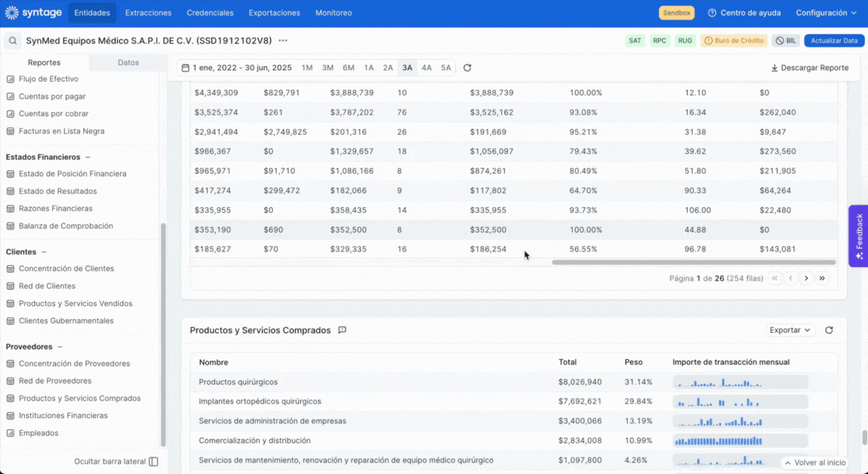
Task: Click the Flujo de Efectivo report icon
Action: tap(10, 79)
